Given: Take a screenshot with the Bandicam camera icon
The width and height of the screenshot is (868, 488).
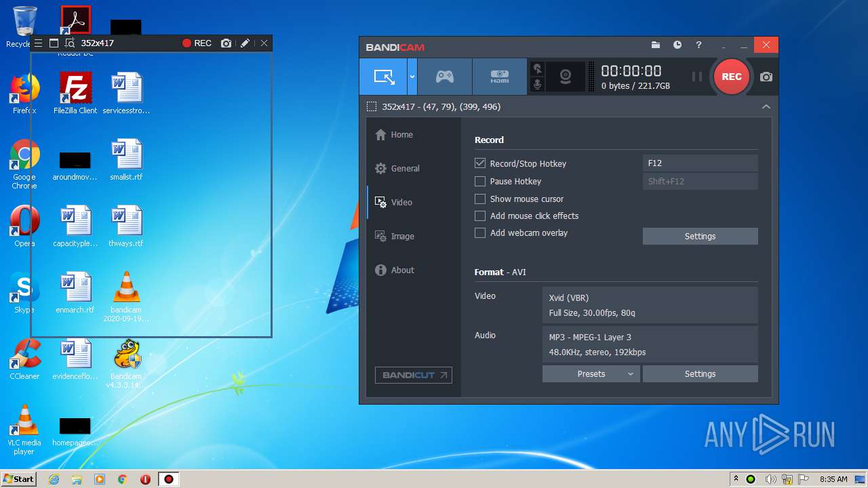Looking at the screenshot, I should point(766,77).
